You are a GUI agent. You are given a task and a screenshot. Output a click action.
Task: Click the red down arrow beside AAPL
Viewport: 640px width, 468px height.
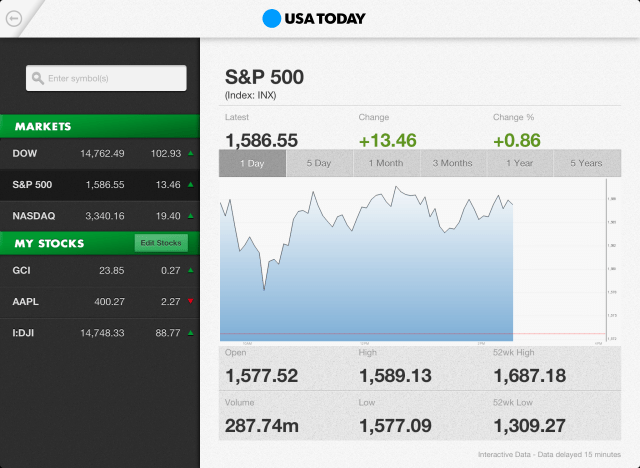click(x=191, y=301)
